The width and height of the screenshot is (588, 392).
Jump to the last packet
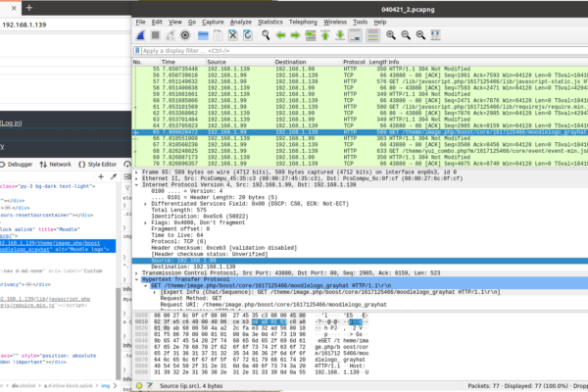tap(340, 35)
